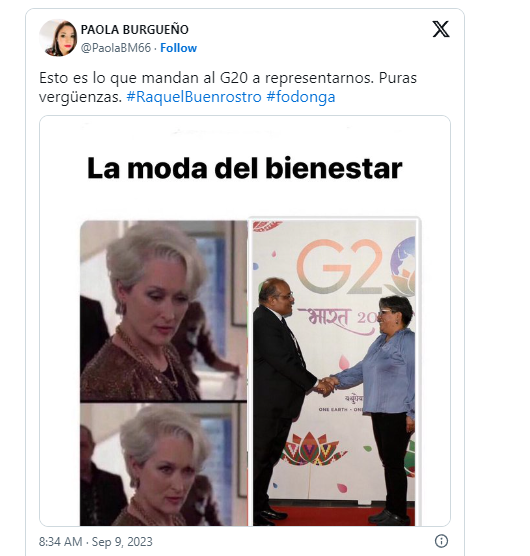The width and height of the screenshot is (530, 556).
Task: Follow the @PaolaBM66 account
Action: (x=178, y=48)
